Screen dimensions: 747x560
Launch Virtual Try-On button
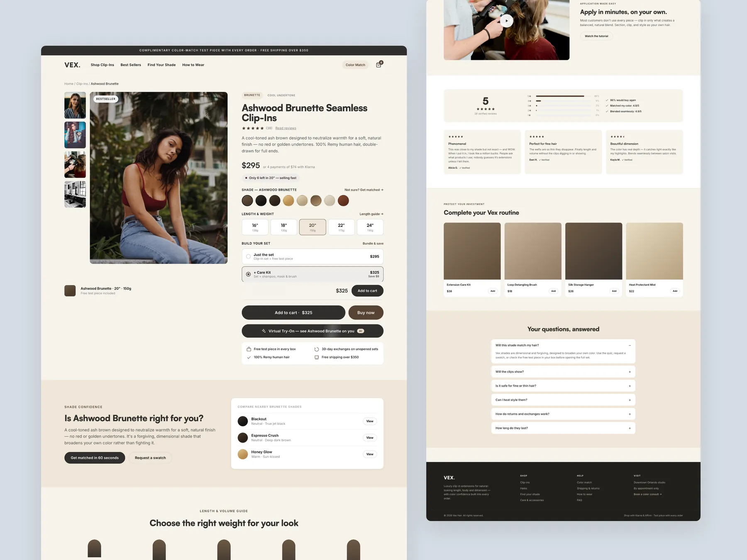tap(312, 331)
